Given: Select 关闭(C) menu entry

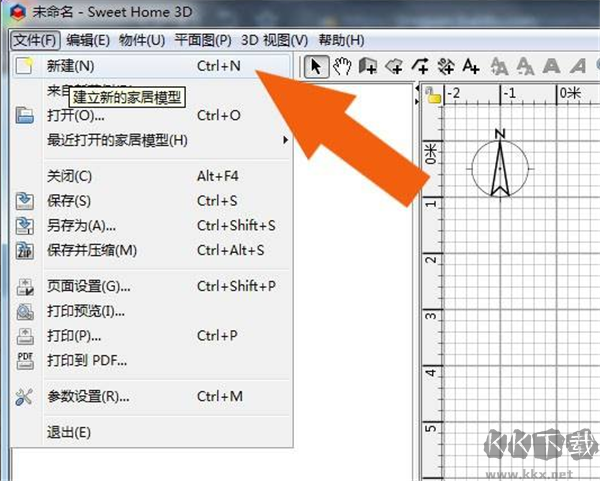Looking at the screenshot, I should (x=152, y=176).
